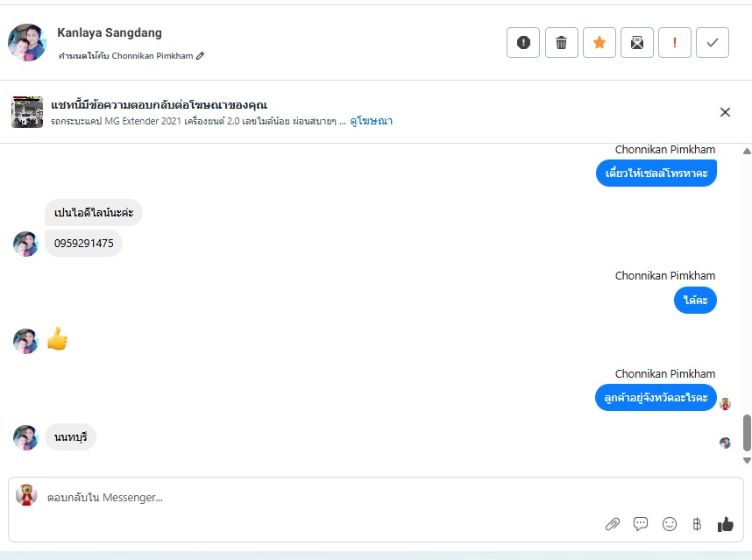Edit assignee with the pencil icon
Image resolution: width=752 pixels, height=560 pixels.
tap(201, 56)
